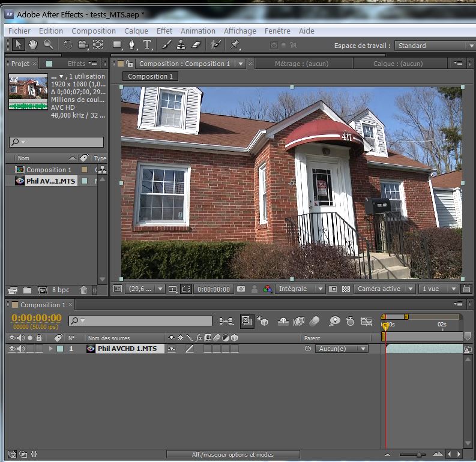
Task: Click the timeline zoom slider
Action: (418, 454)
